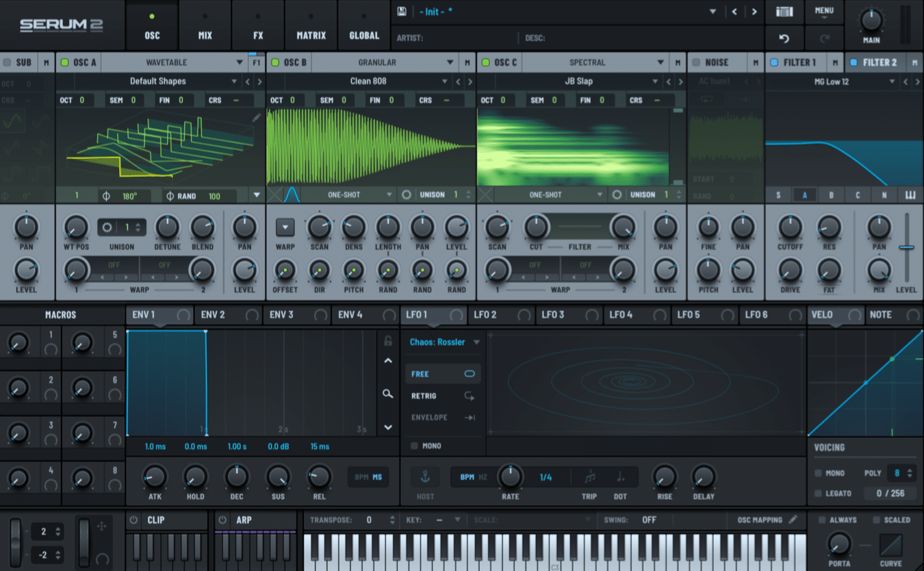
Task: Enable the NOISE oscillator
Action: coord(697,62)
